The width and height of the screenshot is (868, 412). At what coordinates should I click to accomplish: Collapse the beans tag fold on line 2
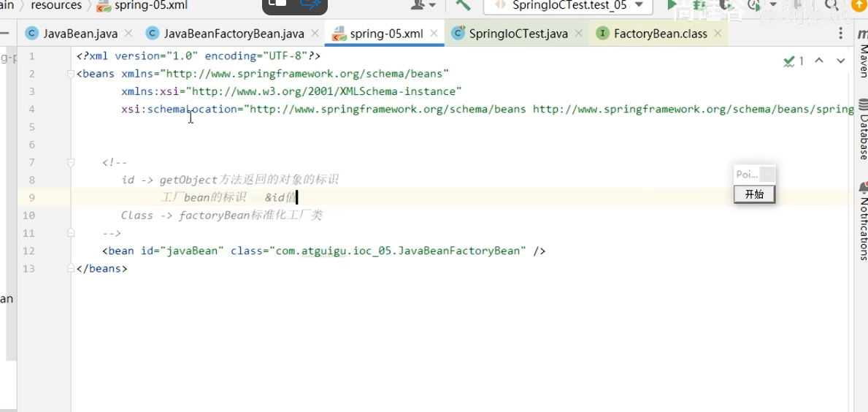[71, 74]
